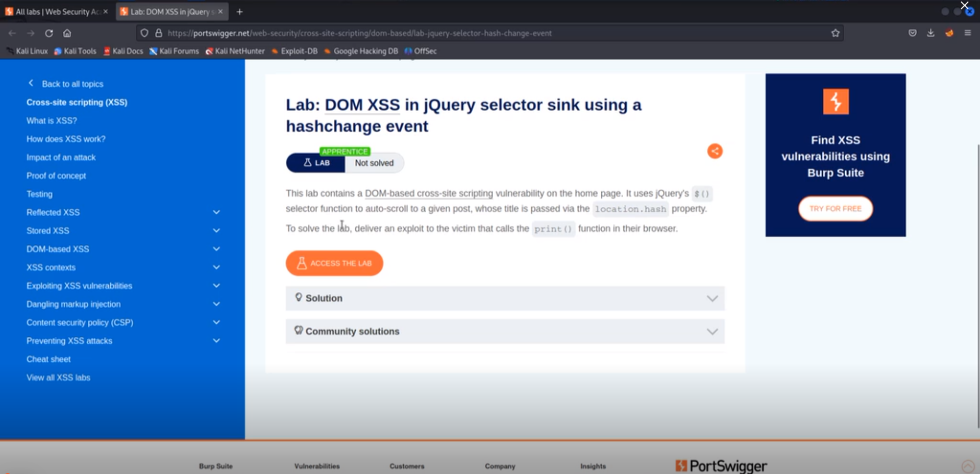The width and height of the screenshot is (980, 474).
Task: Open View all XSS labs link
Action: pyautogui.click(x=58, y=378)
